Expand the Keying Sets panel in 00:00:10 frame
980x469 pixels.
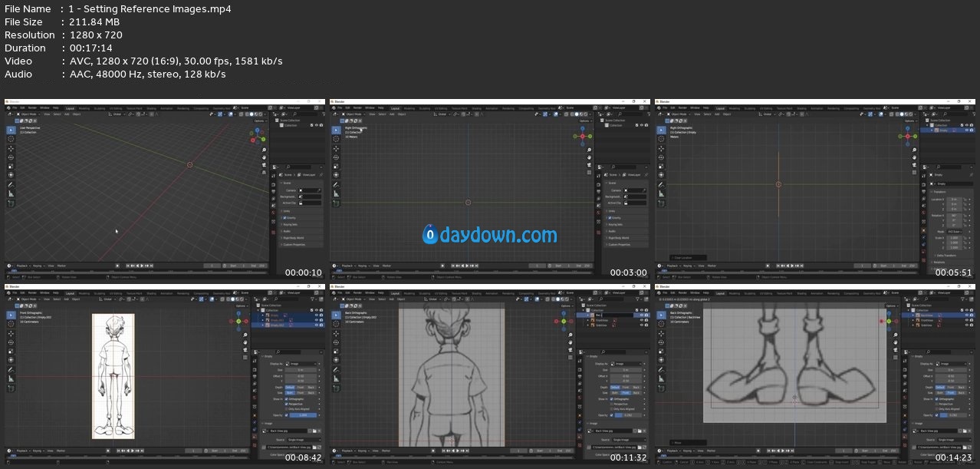pyautogui.click(x=300, y=225)
